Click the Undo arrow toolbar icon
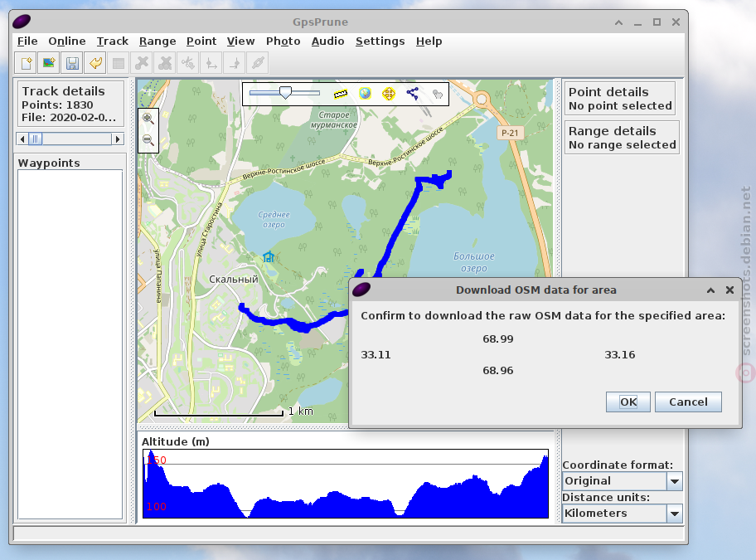The height and width of the screenshot is (560, 756). click(x=95, y=63)
